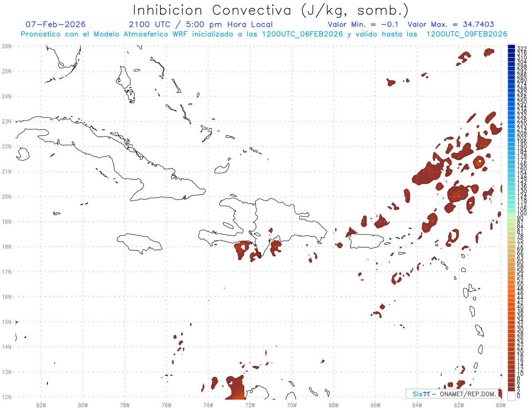Screen dimensions: 532x411
Task: Click the '23N' latitude label
Action: pos(6,121)
